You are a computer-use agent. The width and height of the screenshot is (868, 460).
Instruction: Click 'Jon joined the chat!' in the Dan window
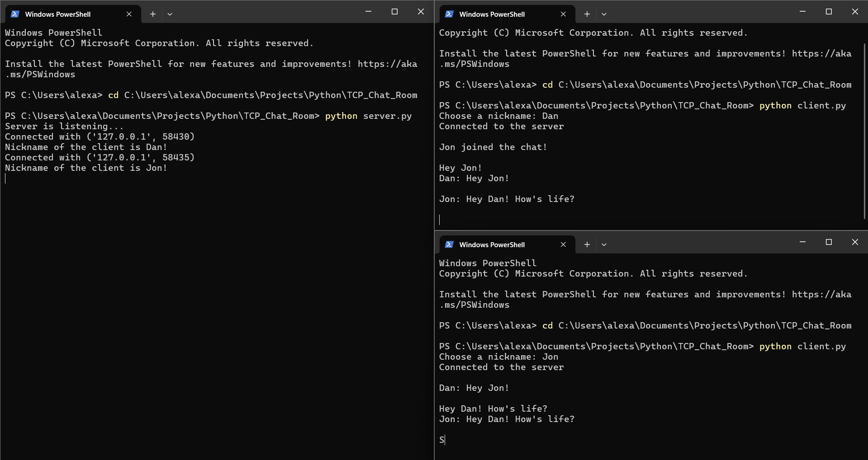[493, 147]
